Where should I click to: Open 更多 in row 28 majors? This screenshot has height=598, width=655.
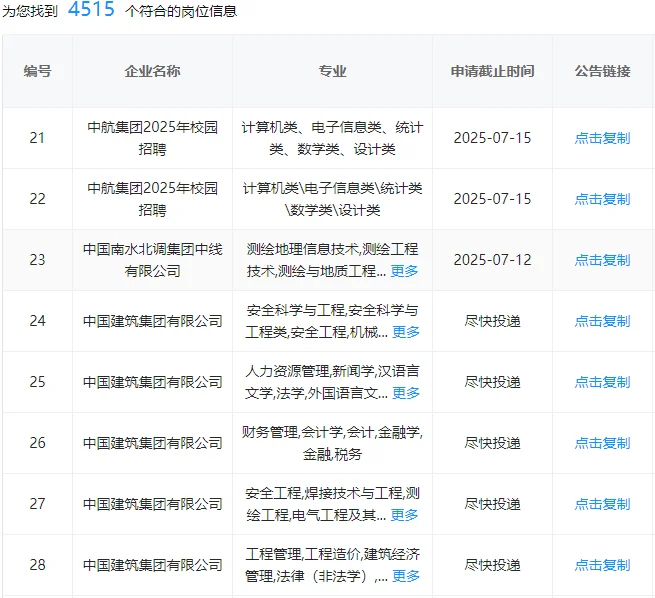(x=406, y=576)
